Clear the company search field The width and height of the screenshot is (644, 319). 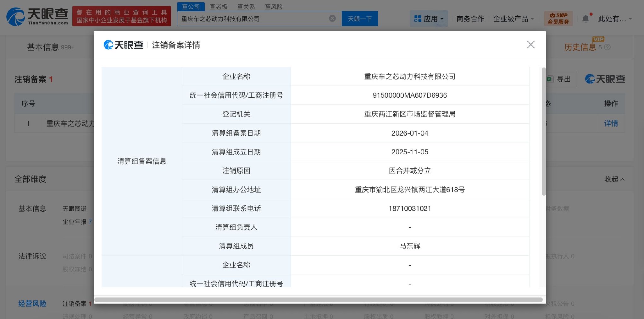(x=332, y=19)
